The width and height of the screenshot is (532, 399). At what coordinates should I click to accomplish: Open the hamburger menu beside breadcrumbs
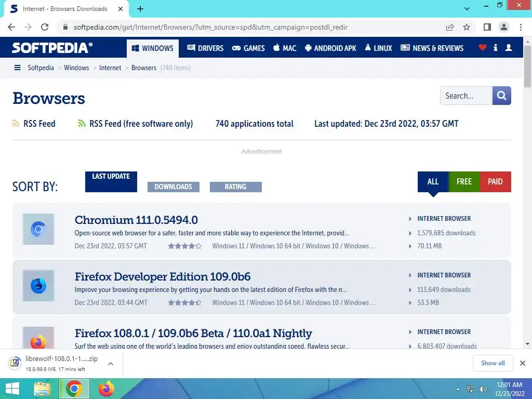coord(17,68)
